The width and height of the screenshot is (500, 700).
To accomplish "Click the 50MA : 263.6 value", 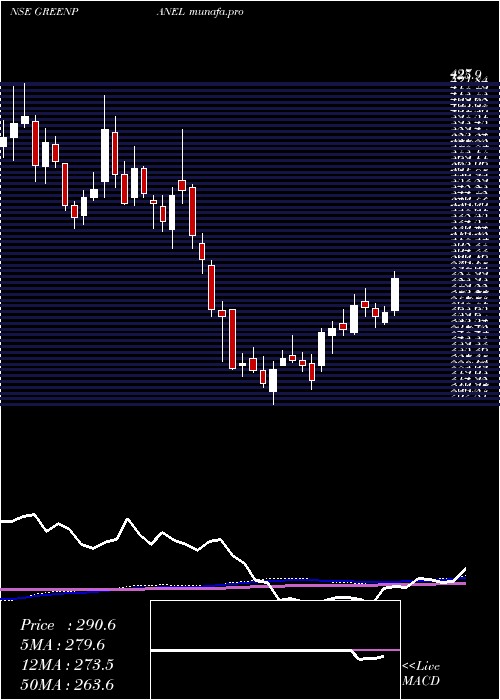I will point(67,684).
